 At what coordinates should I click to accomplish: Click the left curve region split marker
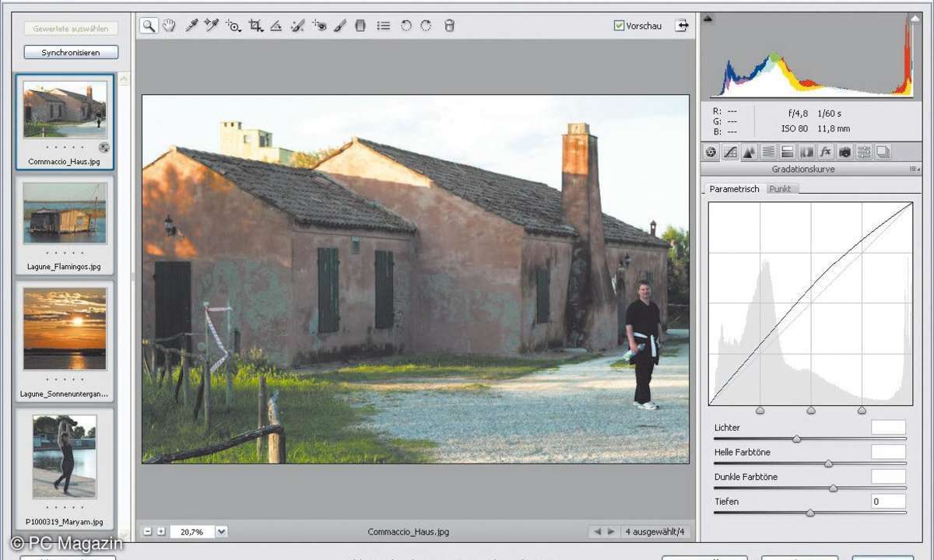[x=760, y=410]
